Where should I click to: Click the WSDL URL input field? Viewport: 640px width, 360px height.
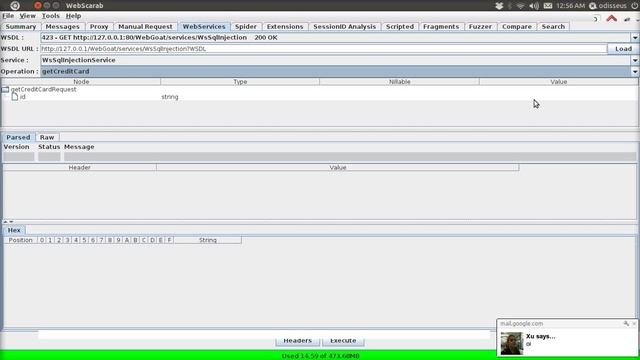(x=323, y=49)
